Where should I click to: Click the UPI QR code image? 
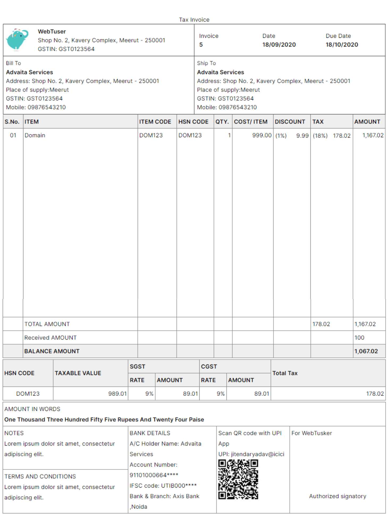click(238, 479)
